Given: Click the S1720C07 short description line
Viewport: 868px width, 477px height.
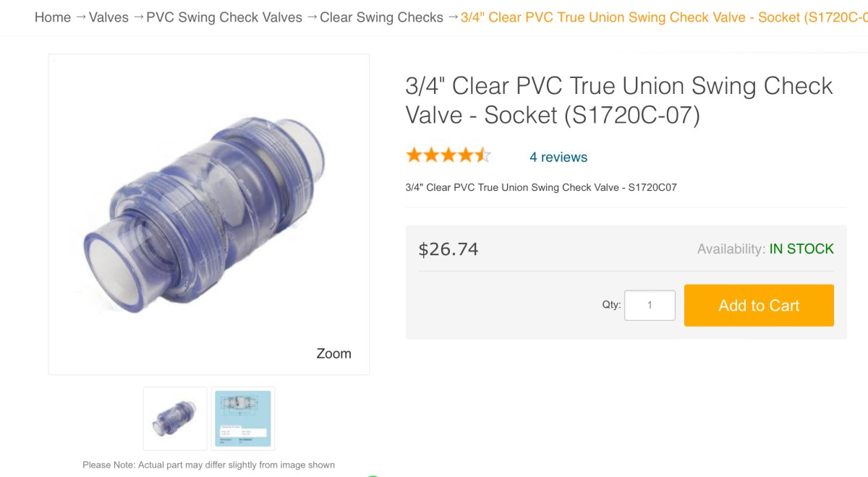Looking at the screenshot, I should pos(541,187).
